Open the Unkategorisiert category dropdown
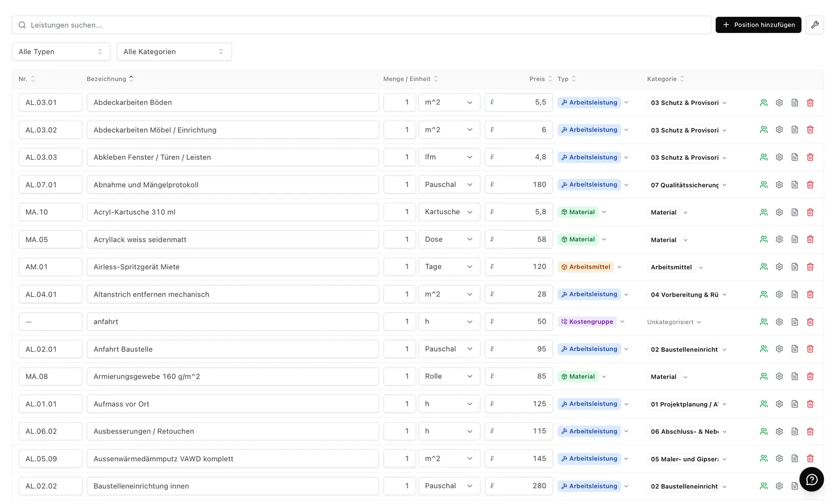 (674, 322)
